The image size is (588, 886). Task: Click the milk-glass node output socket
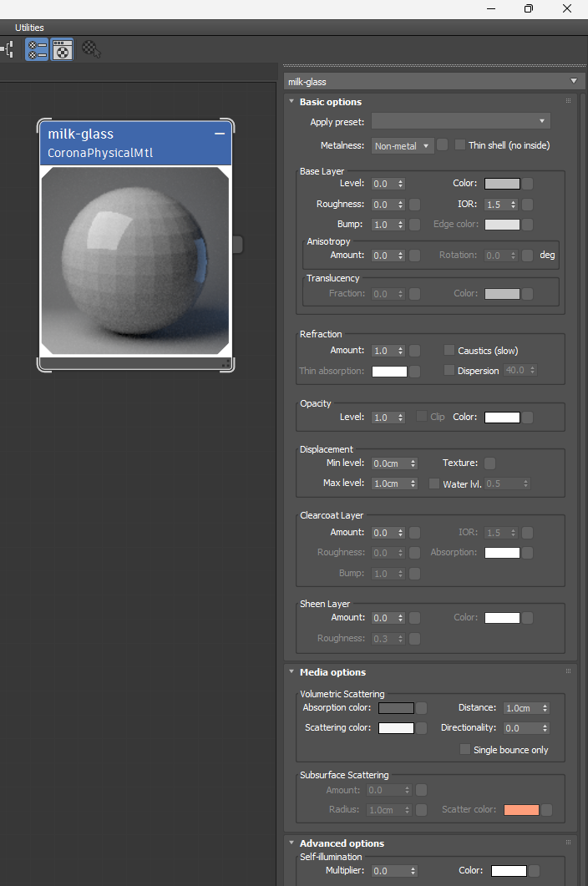pyautogui.click(x=238, y=245)
